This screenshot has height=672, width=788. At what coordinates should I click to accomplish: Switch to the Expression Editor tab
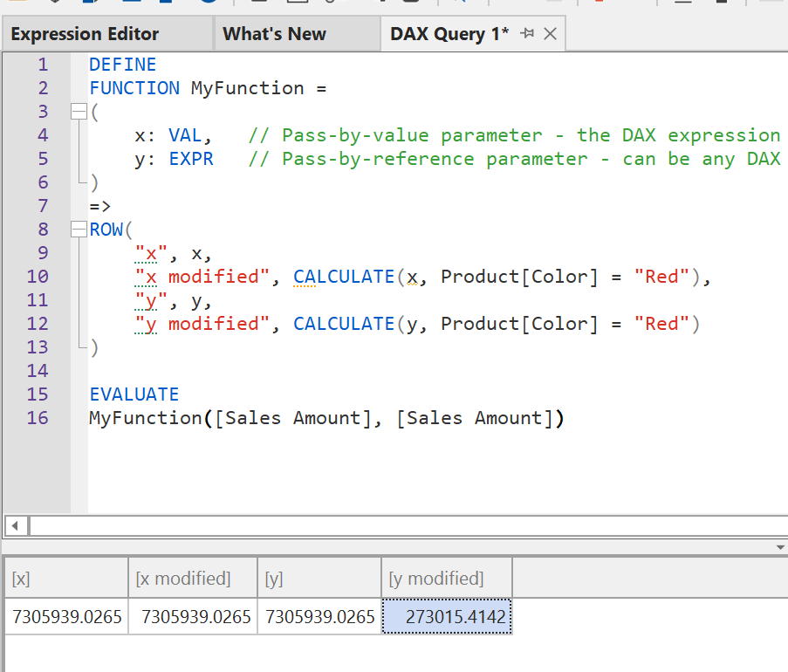85,34
